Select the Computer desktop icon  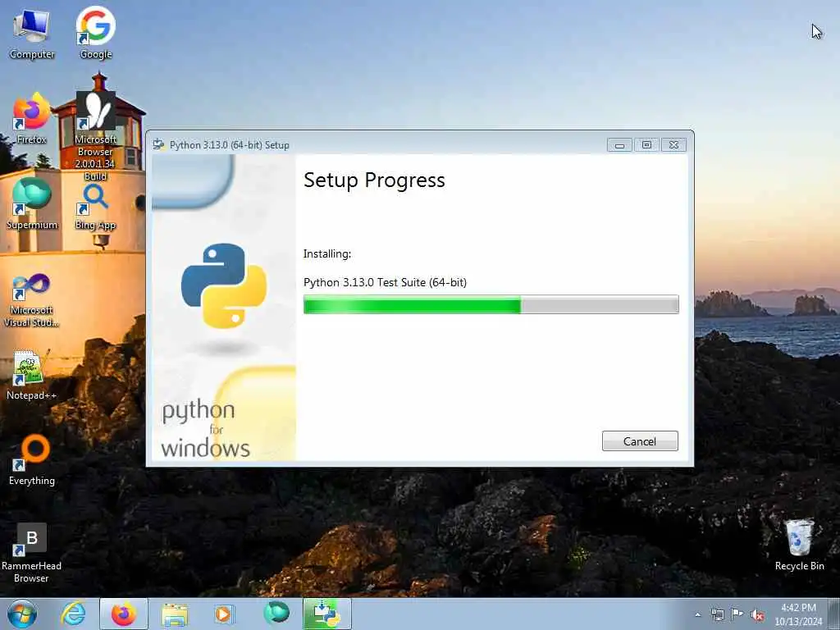point(32,34)
